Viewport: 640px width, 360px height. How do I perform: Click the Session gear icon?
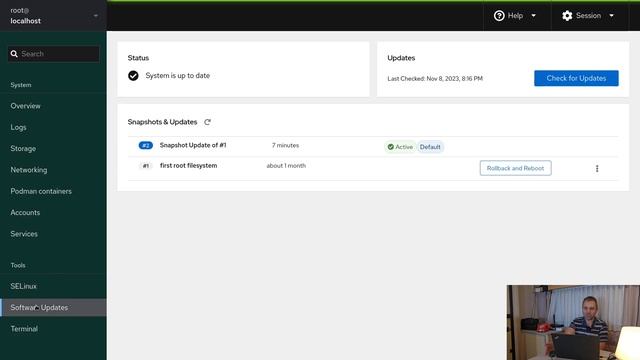567,16
